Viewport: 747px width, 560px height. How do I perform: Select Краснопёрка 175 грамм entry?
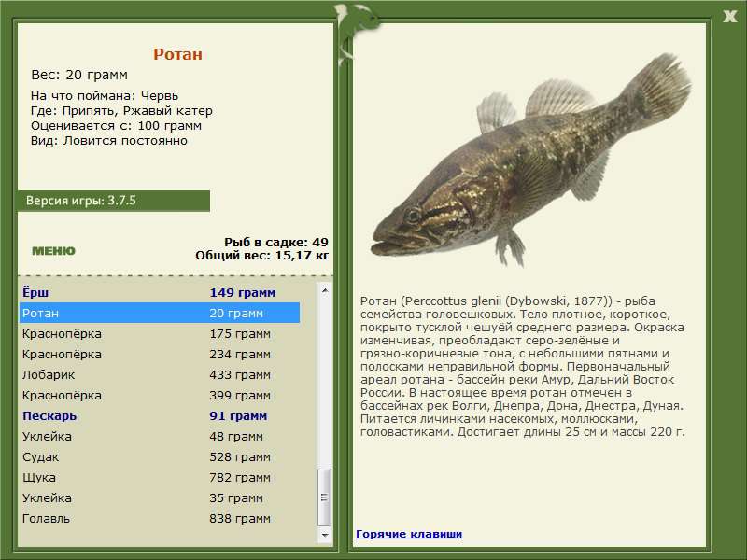(160, 333)
